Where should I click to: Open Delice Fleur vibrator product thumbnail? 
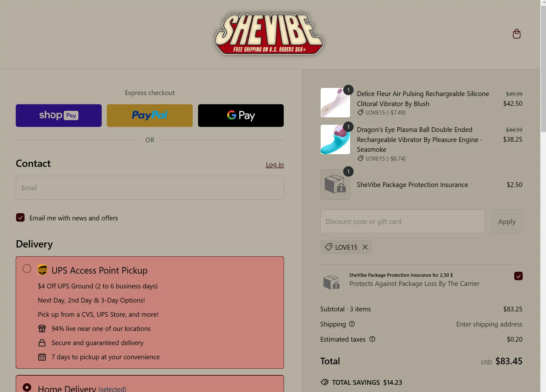click(x=335, y=103)
